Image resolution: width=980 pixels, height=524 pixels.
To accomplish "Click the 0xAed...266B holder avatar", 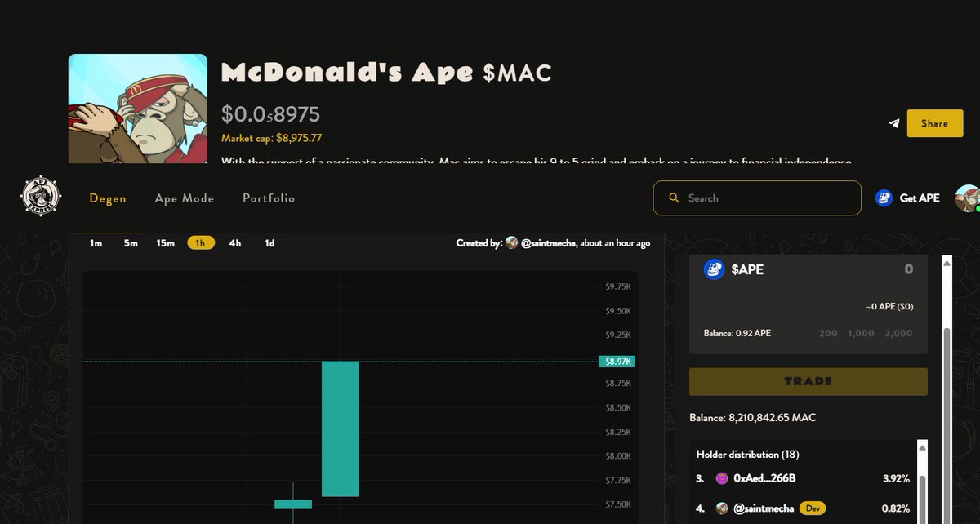I will coord(722,478).
